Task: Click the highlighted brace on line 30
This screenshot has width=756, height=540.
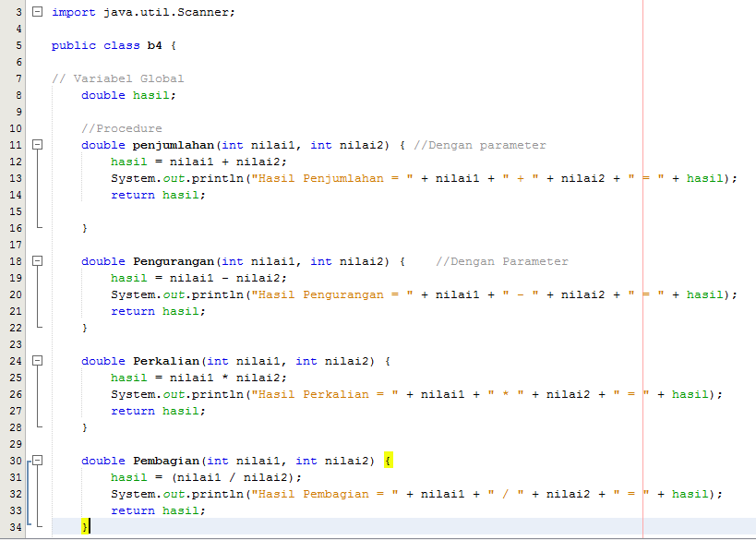Action: pyautogui.click(x=388, y=461)
